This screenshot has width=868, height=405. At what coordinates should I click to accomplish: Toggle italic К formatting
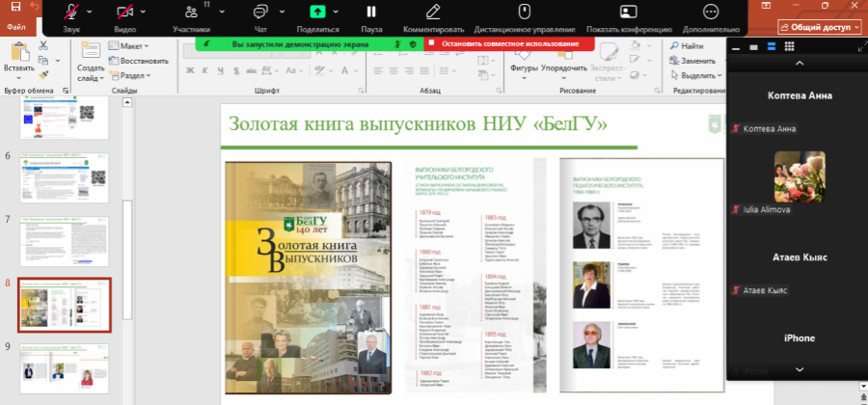[204, 70]
